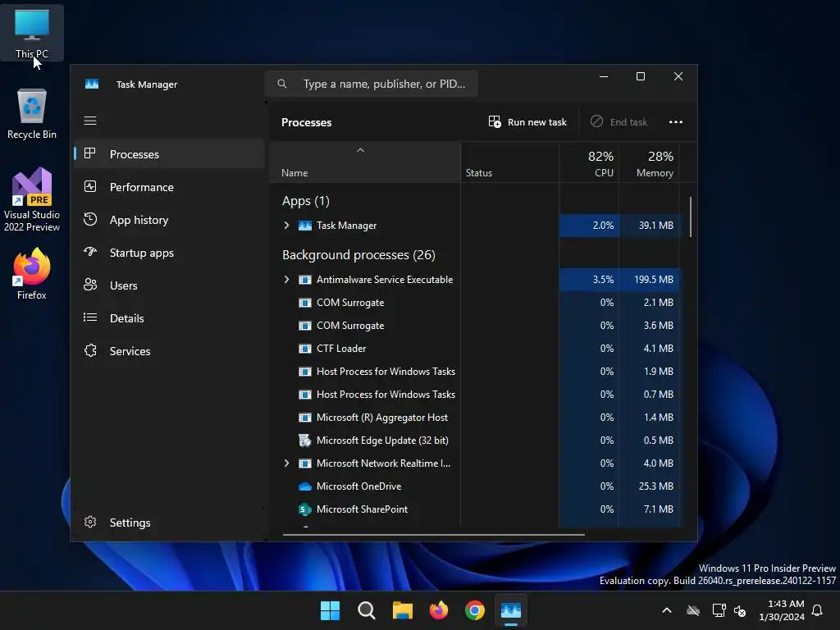Select the This PC desktop icon

[x=32, y=33]
